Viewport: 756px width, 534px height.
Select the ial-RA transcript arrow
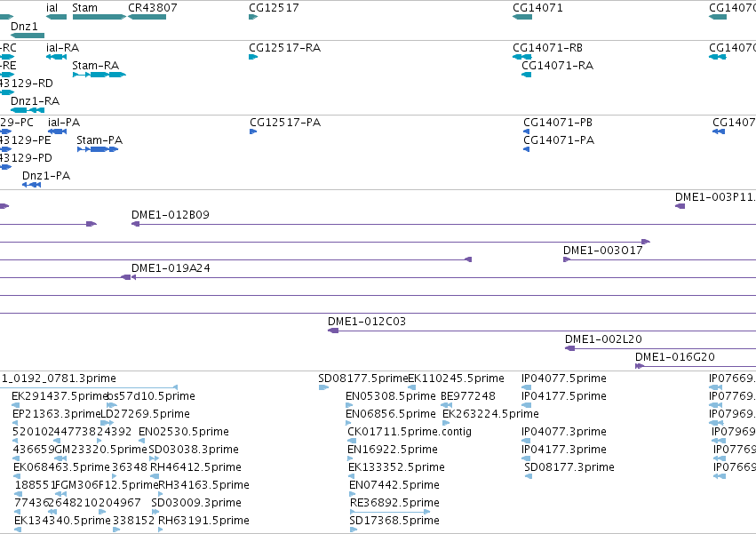(56, 57)
